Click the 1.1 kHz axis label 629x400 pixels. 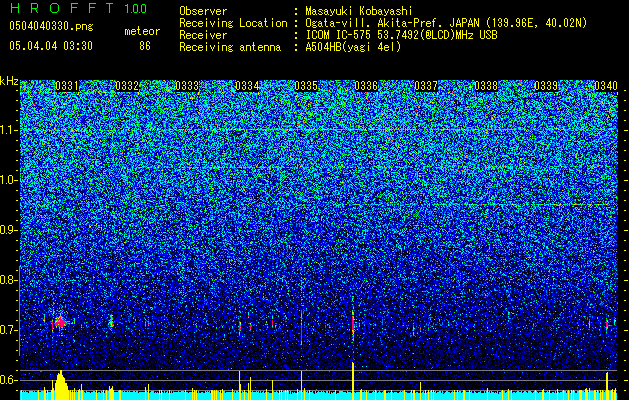(x=8, y=130)
